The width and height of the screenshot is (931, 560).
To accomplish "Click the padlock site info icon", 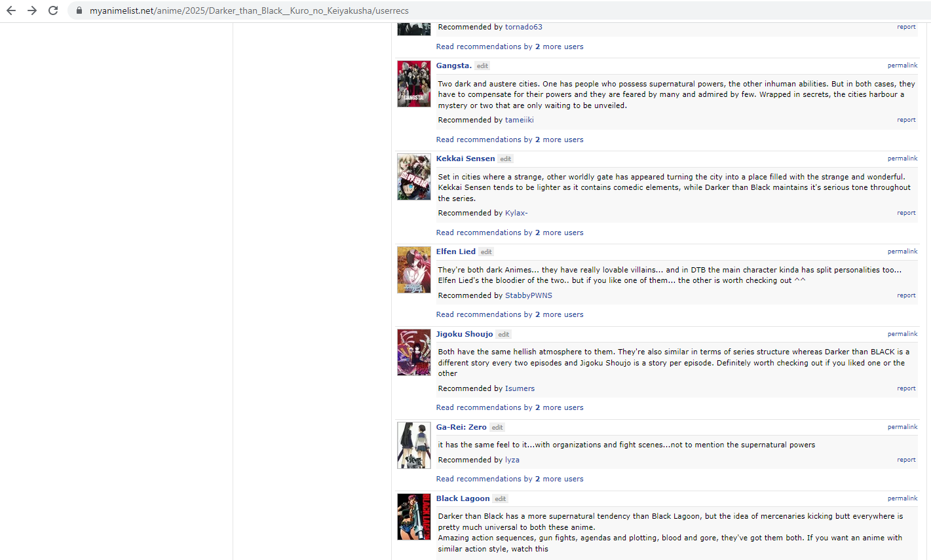I will click(x=79, y=10).
